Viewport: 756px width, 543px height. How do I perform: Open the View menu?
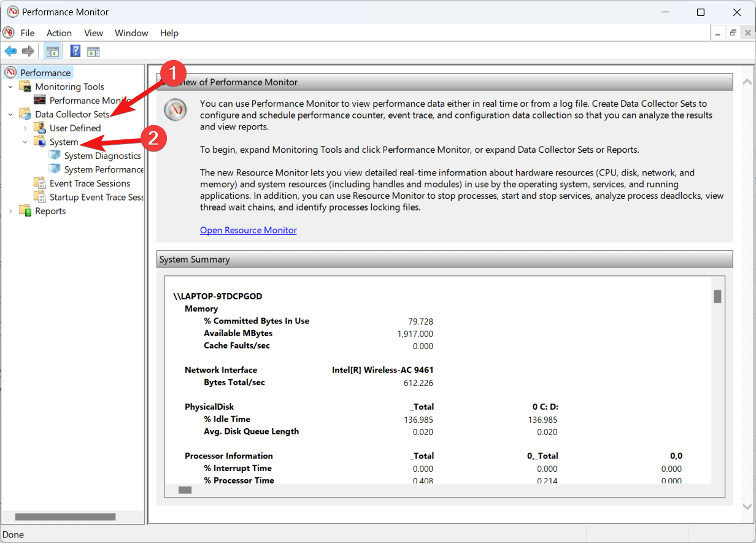(x=93, y=33)
